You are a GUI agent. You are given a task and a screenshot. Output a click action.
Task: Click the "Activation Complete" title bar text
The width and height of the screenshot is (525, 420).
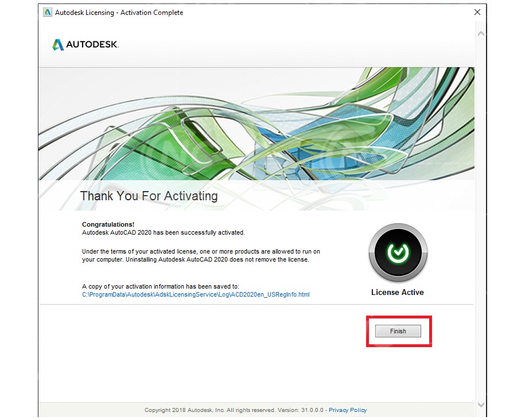[x=152, y=13]
